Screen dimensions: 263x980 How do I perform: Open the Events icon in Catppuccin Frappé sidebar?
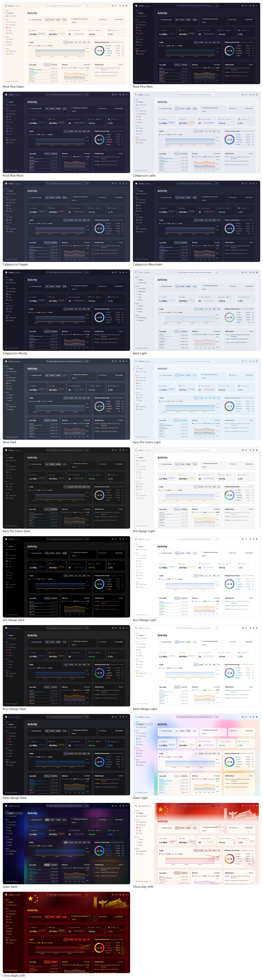tap(7, 211)
